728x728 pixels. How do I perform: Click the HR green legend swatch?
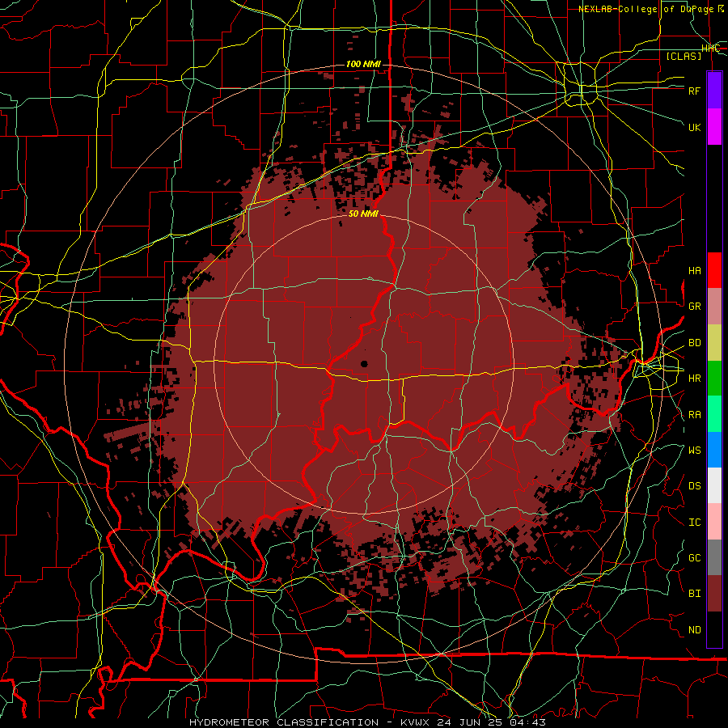pos(714,378)
